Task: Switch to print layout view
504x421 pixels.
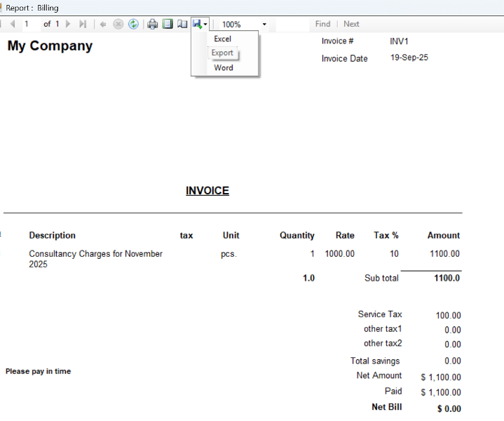Action: pos(168,24)
